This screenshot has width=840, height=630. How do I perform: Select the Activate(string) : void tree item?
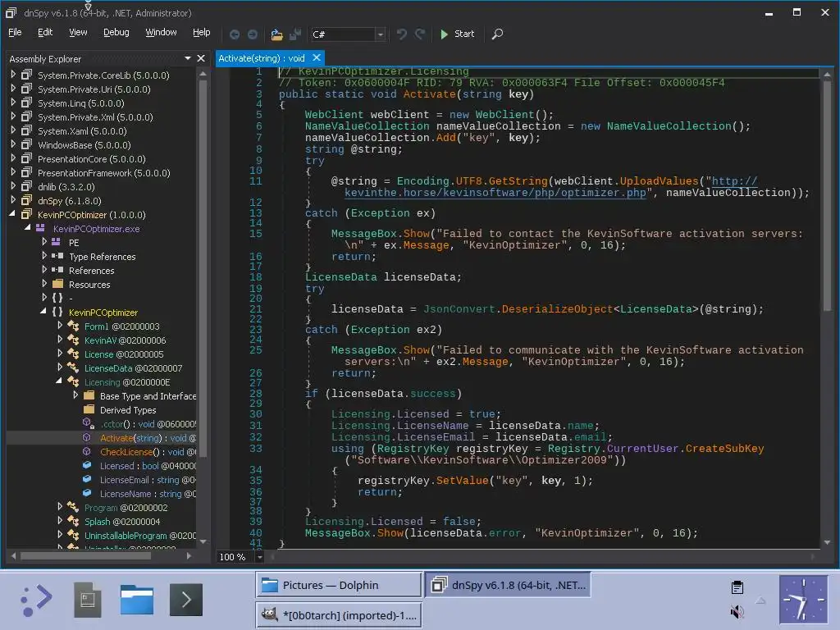[148, 438]
